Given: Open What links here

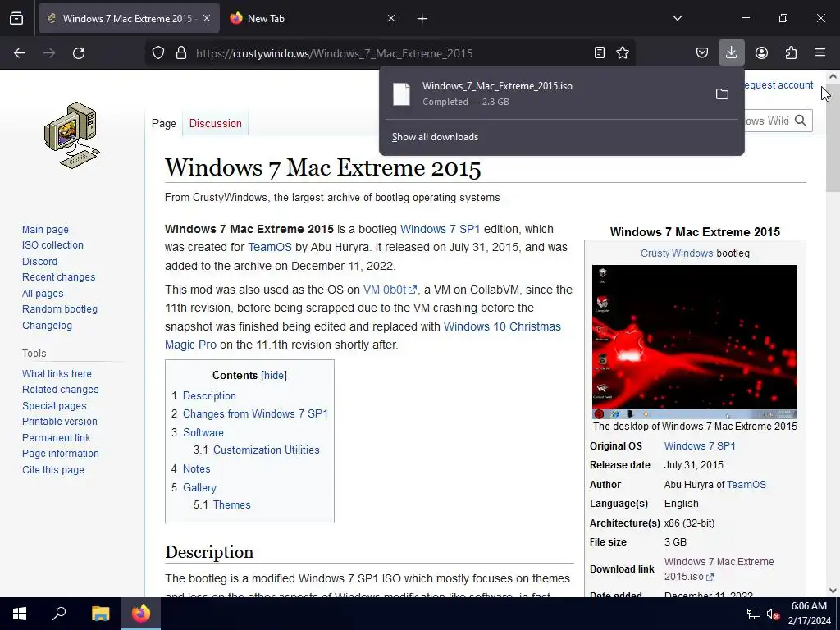Looking at the screenshot, I should click(57, 374).
